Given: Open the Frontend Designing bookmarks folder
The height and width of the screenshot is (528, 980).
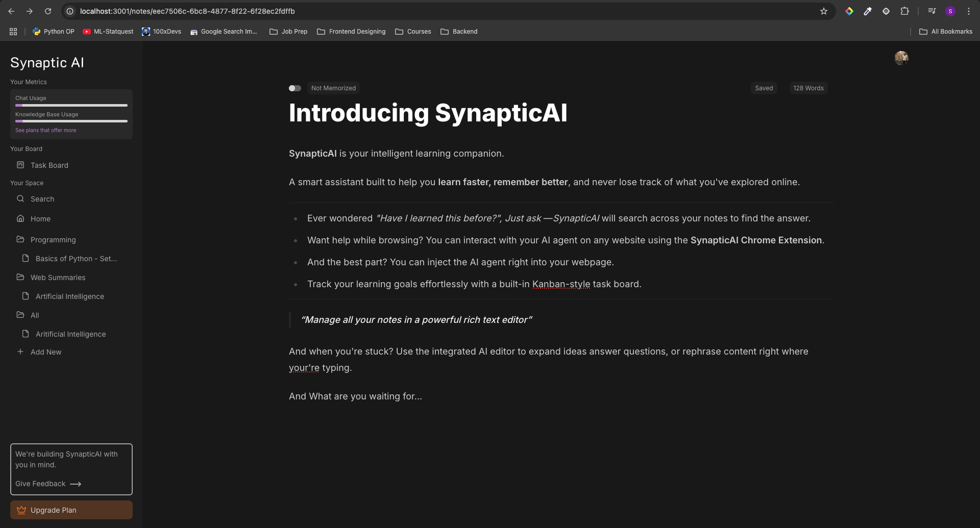Looking at the screenshot, I should coord(351,32).
